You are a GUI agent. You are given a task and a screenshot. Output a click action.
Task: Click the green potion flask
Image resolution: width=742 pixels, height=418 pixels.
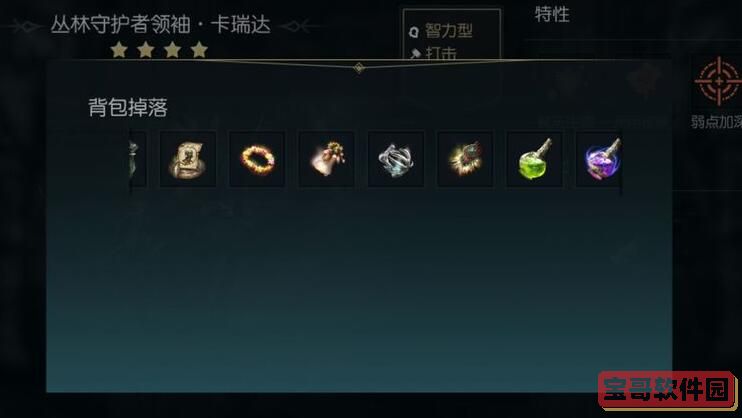click(535, 160)
